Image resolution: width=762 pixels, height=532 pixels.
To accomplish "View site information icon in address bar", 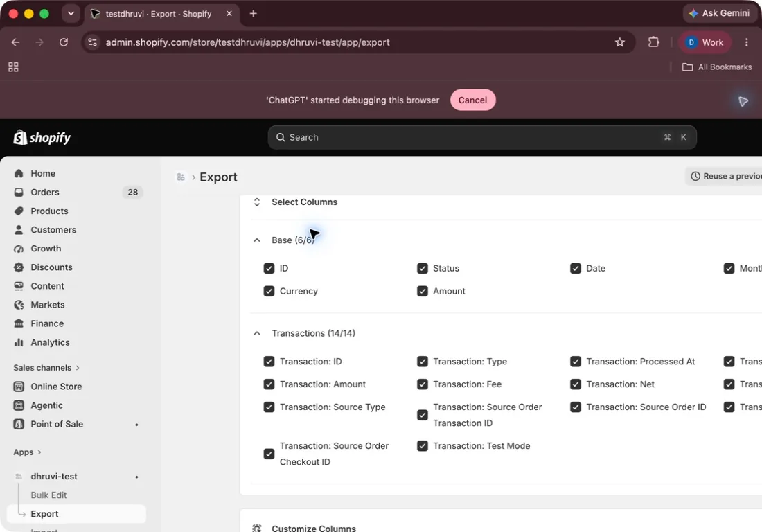I will 92,42.
